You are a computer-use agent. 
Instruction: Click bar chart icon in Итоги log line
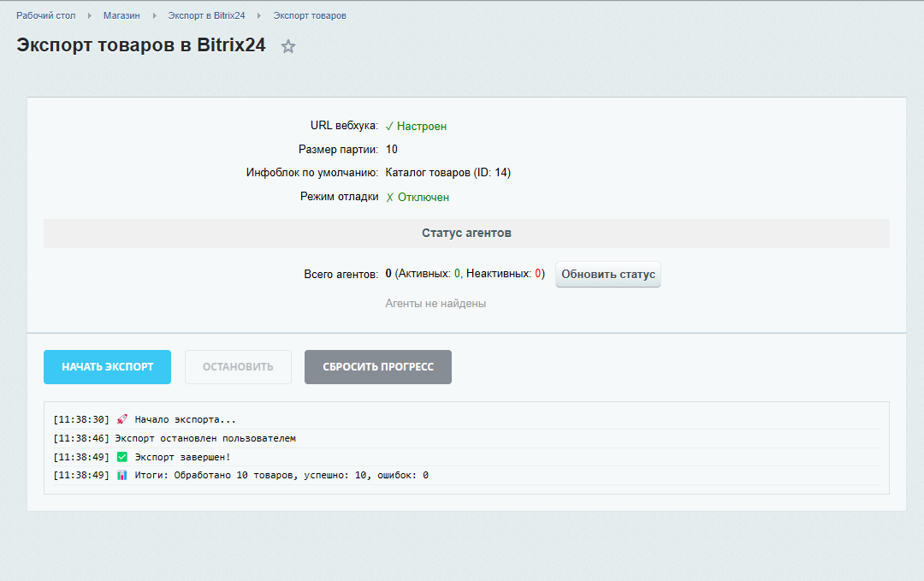coord(122,475)
